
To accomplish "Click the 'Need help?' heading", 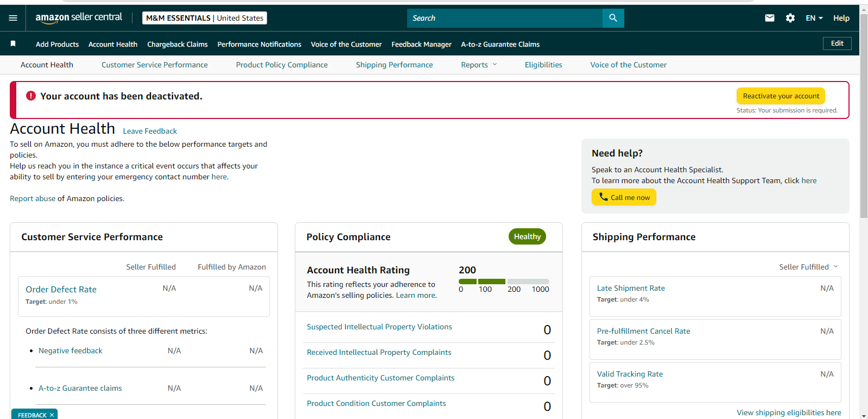I will point(617,153).
